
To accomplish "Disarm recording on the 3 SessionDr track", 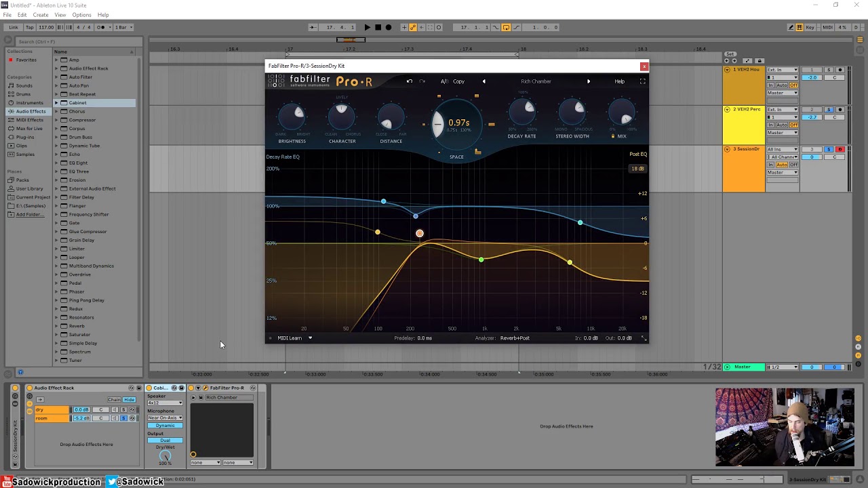I will coord(840,149).
